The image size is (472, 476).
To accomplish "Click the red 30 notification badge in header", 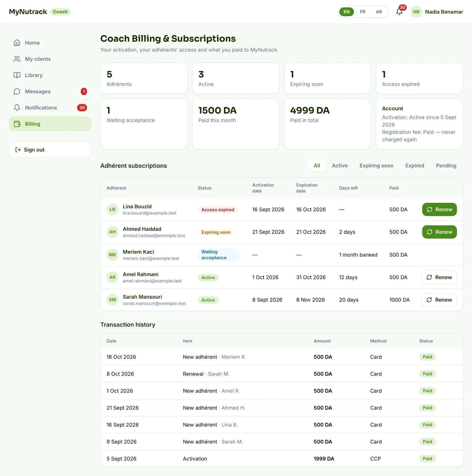I will click(402, 7).
